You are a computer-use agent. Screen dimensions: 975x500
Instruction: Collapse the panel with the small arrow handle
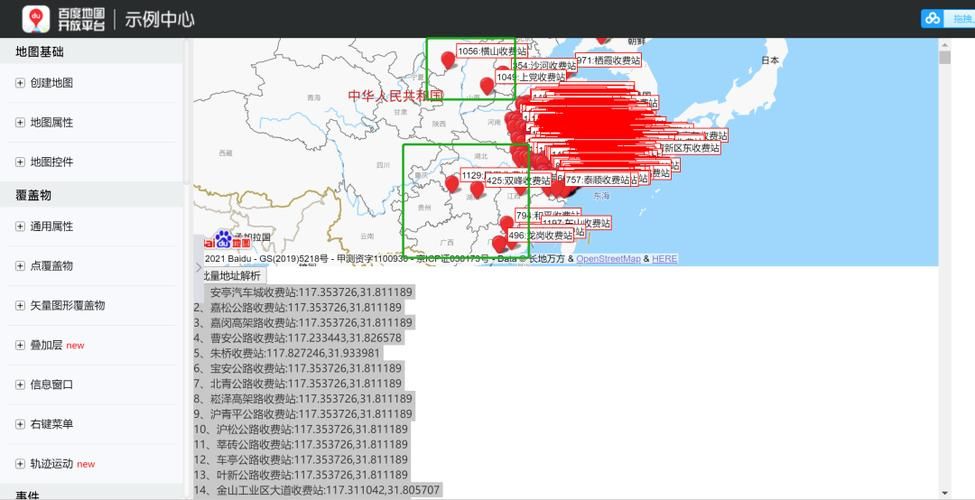pos(198,267)
